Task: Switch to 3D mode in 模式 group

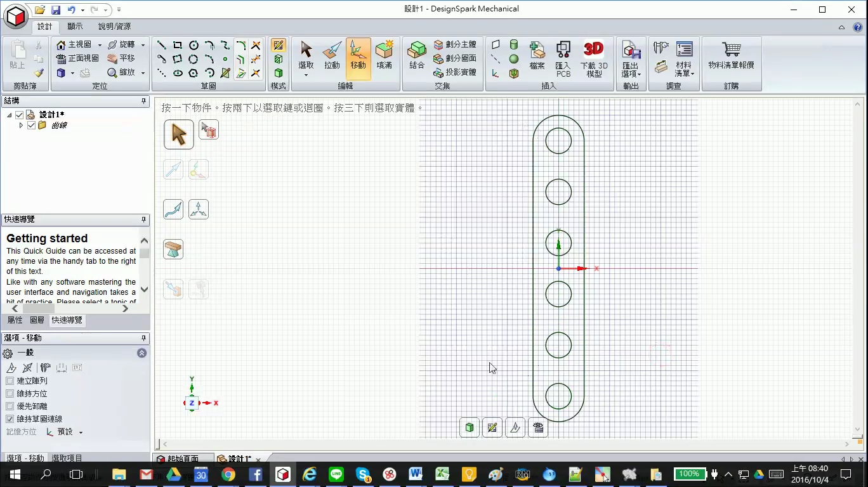Action: click(x=278, y=73)
